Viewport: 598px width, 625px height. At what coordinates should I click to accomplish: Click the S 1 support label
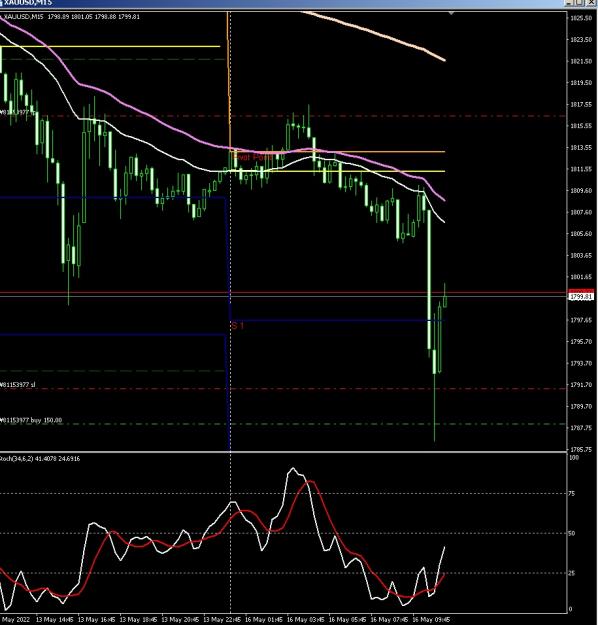pos(238,326)
